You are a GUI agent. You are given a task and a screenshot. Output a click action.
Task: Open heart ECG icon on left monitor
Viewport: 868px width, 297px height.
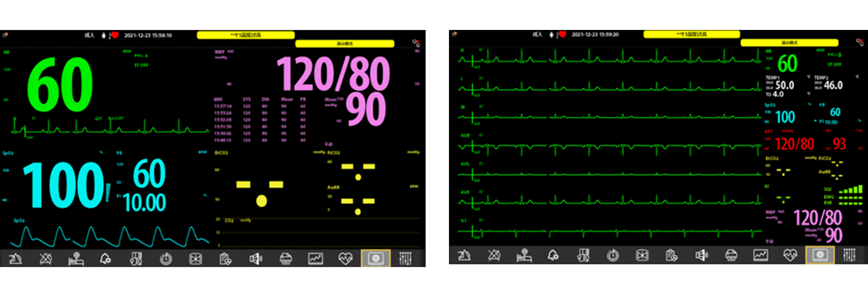[345, 258]
